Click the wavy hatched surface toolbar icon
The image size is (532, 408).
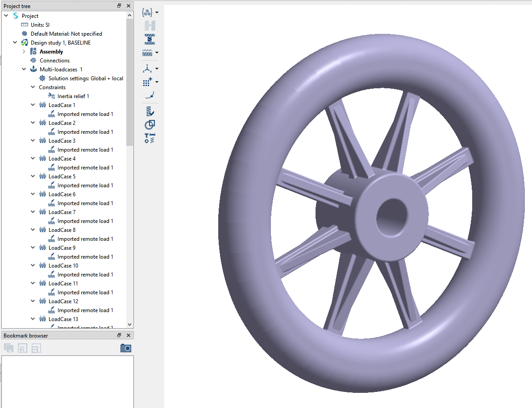(x=147, y=53)
